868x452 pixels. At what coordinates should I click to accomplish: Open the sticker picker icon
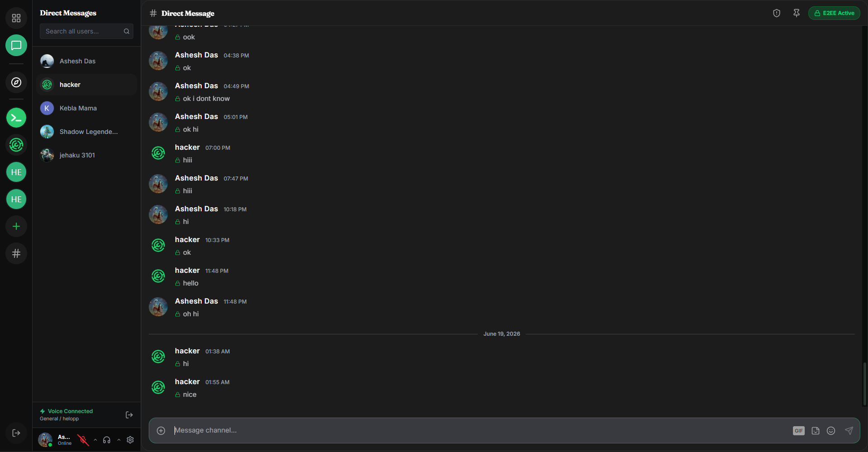click(816, 431)
